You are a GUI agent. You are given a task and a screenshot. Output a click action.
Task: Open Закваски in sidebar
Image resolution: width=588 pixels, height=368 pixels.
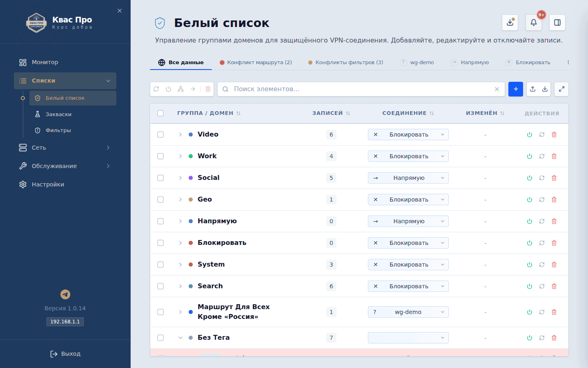point(73,114)
